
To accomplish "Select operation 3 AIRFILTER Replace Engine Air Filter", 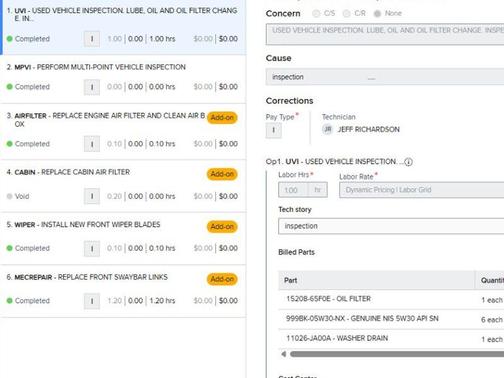I will [x=123, y=132].
